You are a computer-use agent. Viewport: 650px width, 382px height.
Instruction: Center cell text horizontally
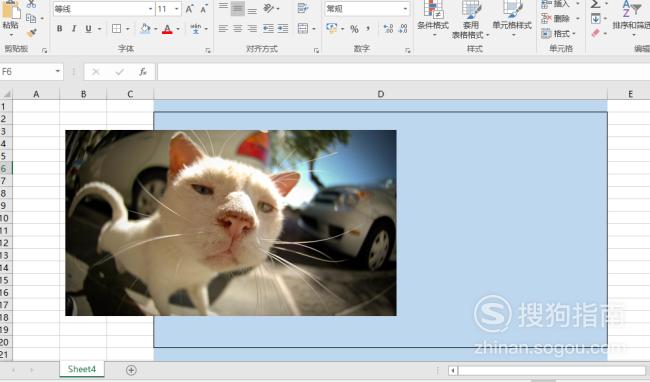tap(238, 29)
